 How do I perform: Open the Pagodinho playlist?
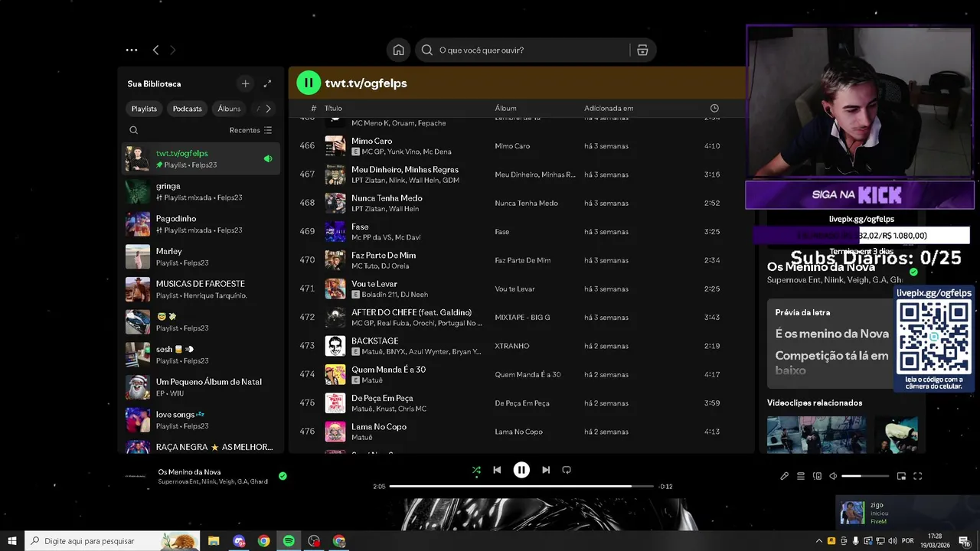click(201, 224)
